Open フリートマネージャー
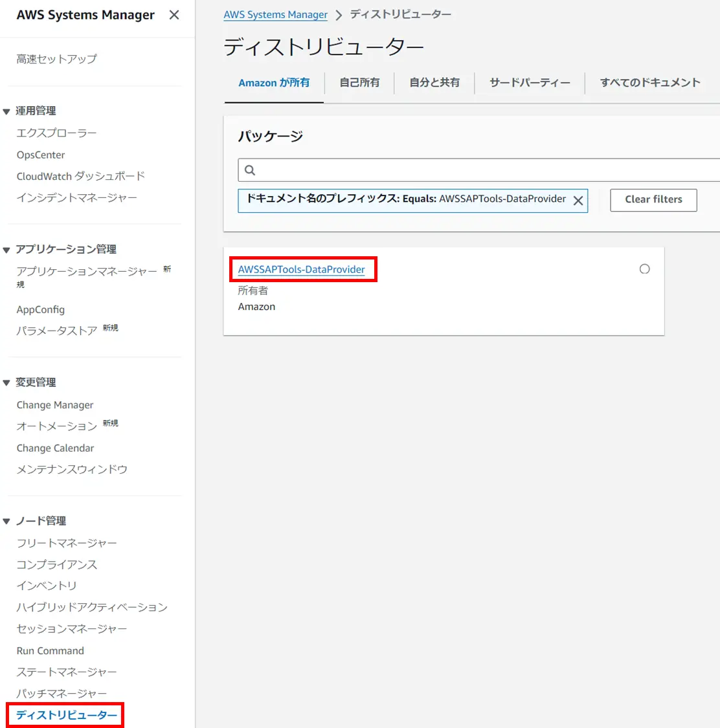 pyautogui.click(x=67, y=543)
